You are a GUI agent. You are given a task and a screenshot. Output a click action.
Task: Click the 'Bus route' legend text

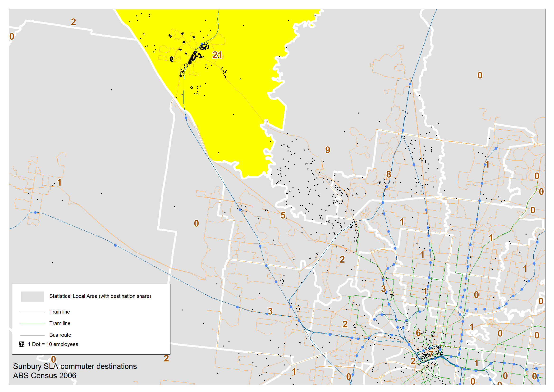tap(60, 335)
